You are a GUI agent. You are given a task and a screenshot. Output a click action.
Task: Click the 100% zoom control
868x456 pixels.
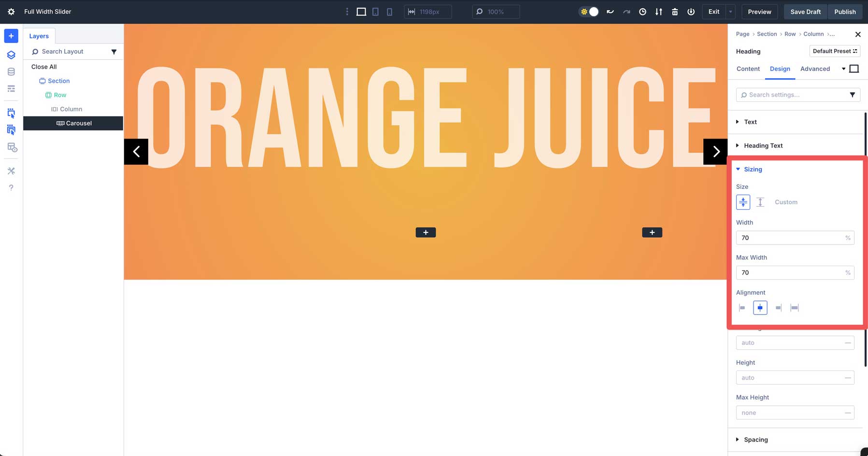click(x=496, y=12)
